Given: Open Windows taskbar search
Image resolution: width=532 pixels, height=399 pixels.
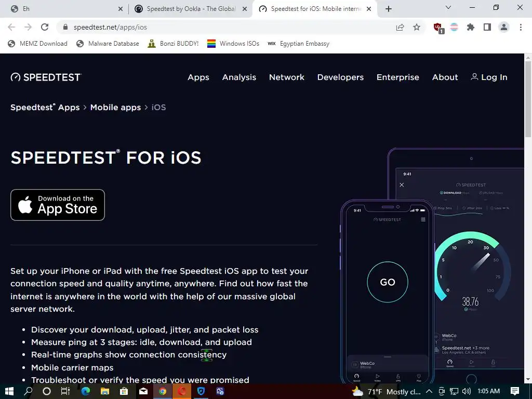Looking at the screenshot, I should [28, 391].
